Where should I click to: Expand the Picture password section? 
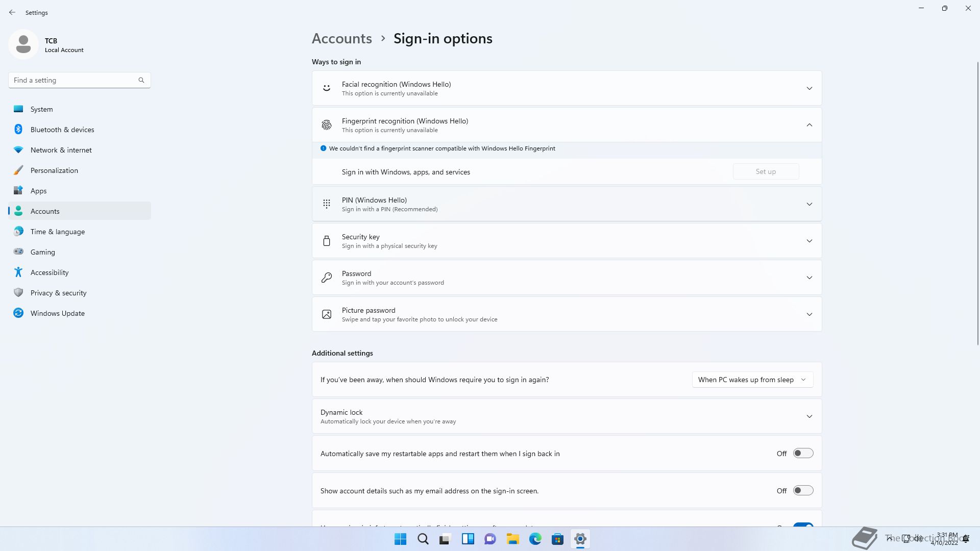(x=810, y=314)
